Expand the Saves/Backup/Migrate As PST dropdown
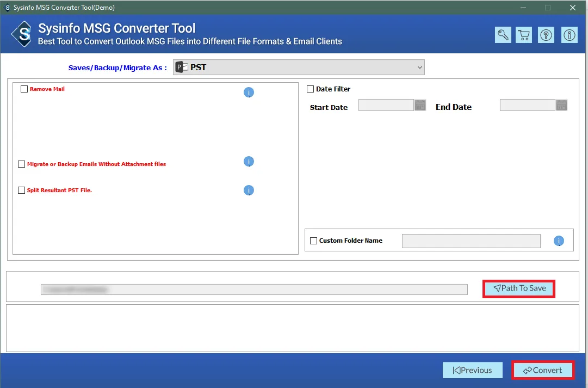The width and height of the screenshot is (588, 388). (299, 67)
